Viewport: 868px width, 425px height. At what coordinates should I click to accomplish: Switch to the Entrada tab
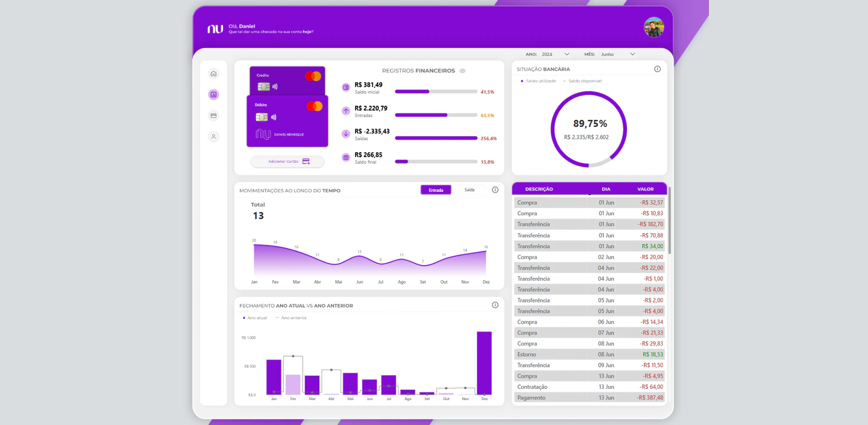click(x=436, y=190)
